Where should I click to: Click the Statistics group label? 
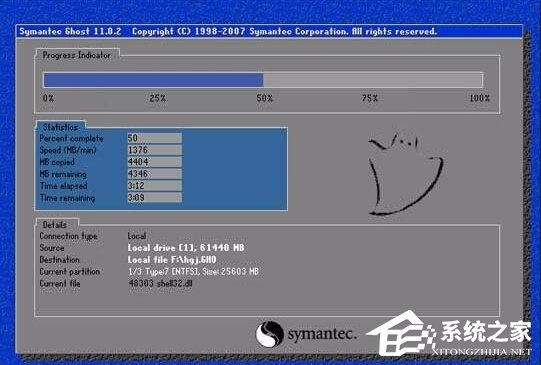point(60,127)
